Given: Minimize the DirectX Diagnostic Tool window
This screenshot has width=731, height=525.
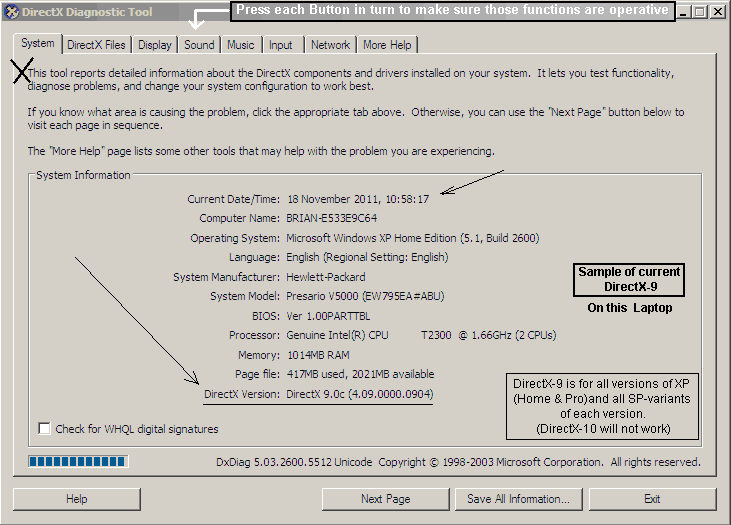Looking at the screenshot, I should pos(683,12).
